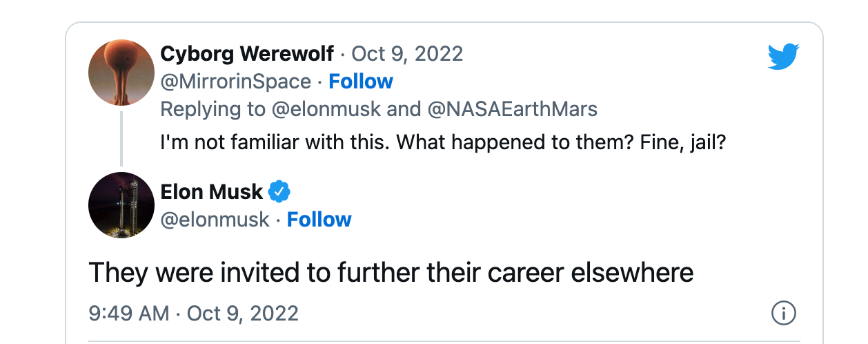Click the Cyborg Werewolf display name
The image size is (868, 344).
(247, 53)
